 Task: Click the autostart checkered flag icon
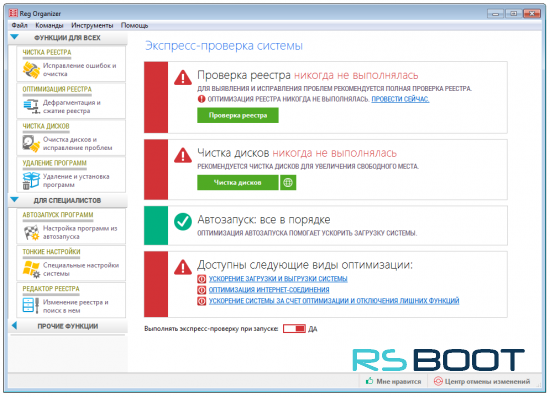click(31, 233)
